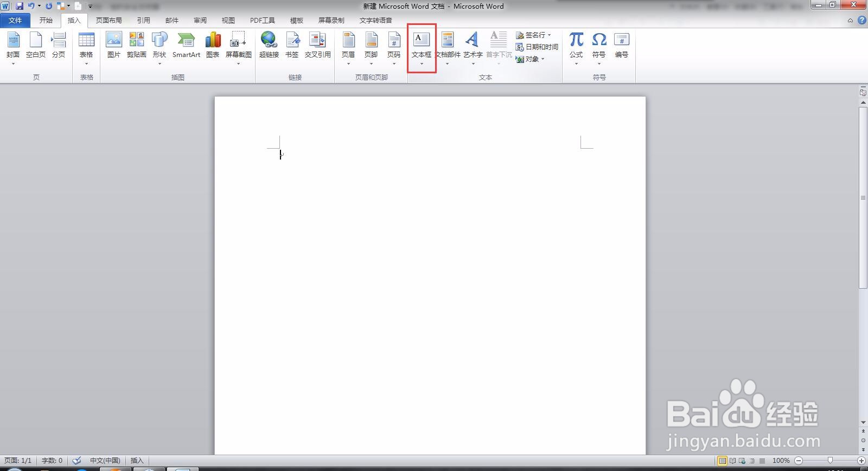Image resolution: width=868 pixels, height=471 pixels.
Task: Open the Footer (页脚) gallery
Action: (371, 48)
